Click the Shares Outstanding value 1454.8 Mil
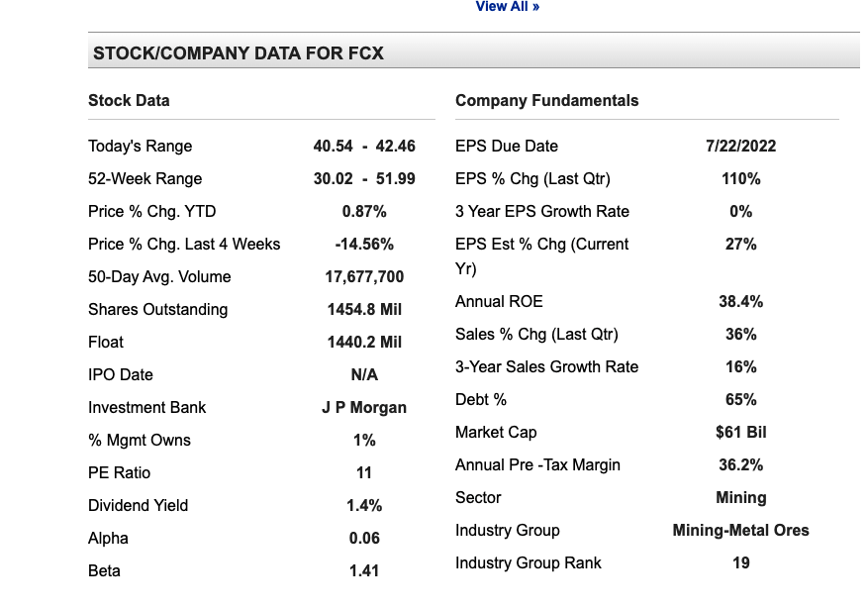This screenshot has width=868, height=609. click(x=364, y=310)
